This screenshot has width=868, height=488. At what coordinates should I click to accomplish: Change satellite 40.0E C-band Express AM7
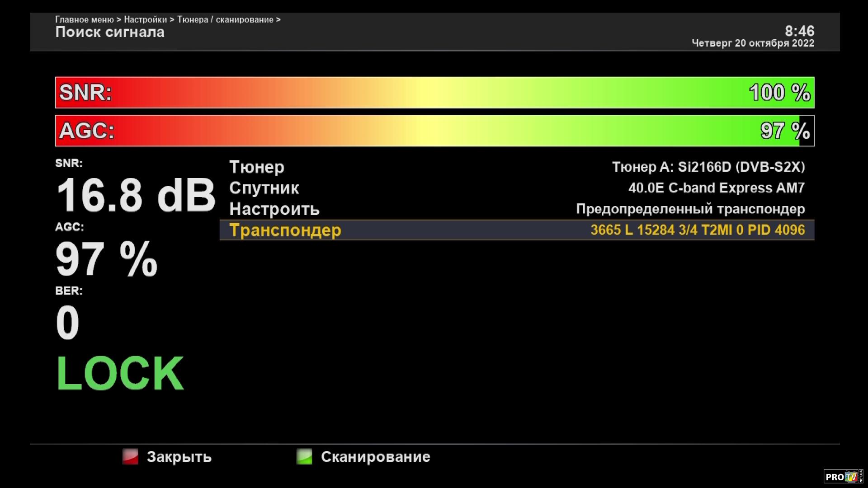(x=716, y=188)
